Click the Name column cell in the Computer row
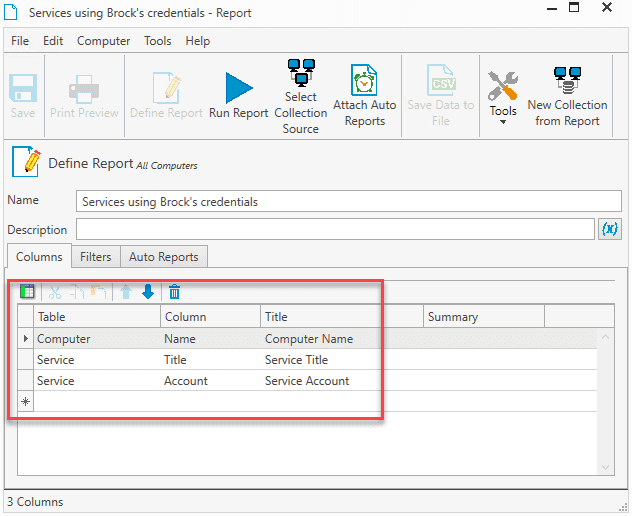The height and width of the screenshot is (516, 632). [210, 339]
